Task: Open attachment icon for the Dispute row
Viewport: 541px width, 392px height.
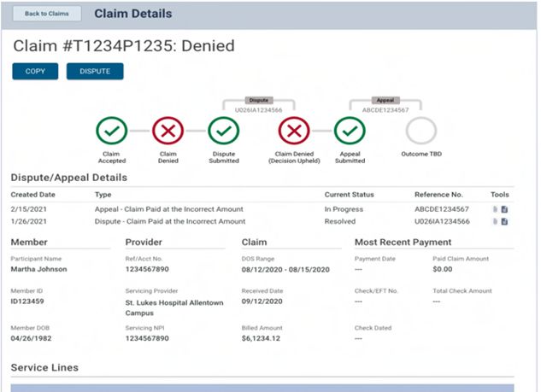Action: pyautogui.click(x=494, y=222)
